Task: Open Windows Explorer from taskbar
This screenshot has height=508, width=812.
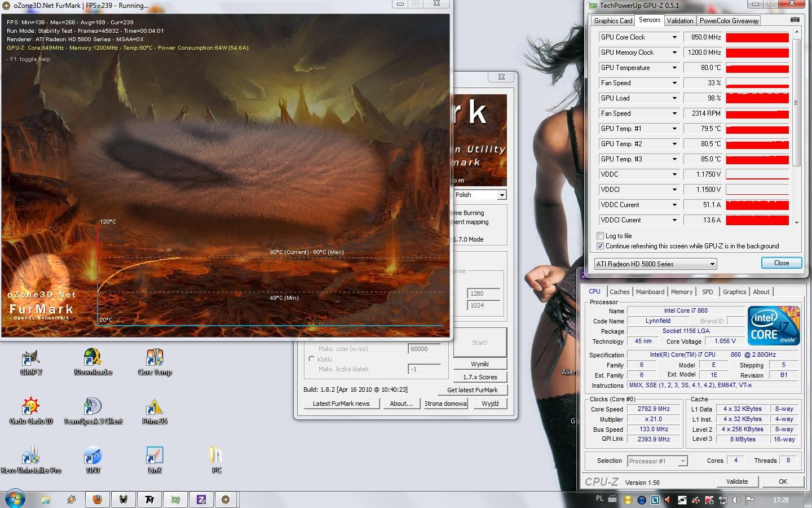Action: pyautogui.click(x=46, y=500)
